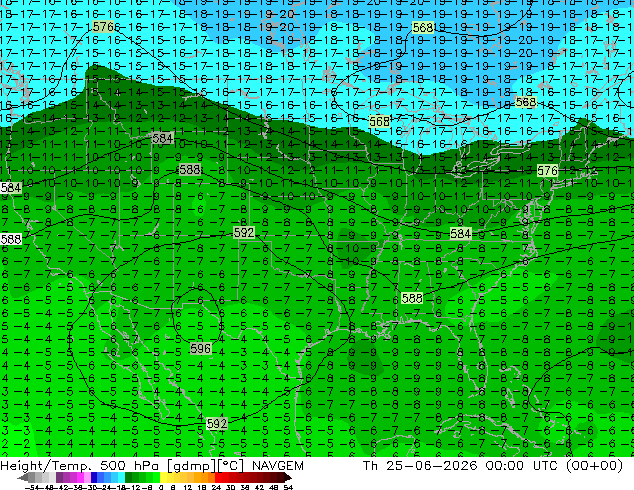Click the bright red swatch in the legend
Screen dimensions: 634x490
[218, 477]
